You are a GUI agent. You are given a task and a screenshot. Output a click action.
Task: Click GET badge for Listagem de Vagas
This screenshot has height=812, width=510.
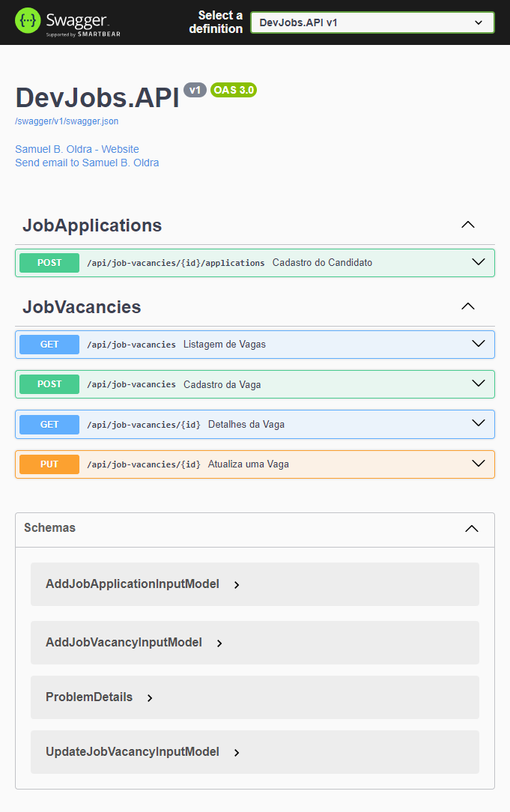pos(49,345)
